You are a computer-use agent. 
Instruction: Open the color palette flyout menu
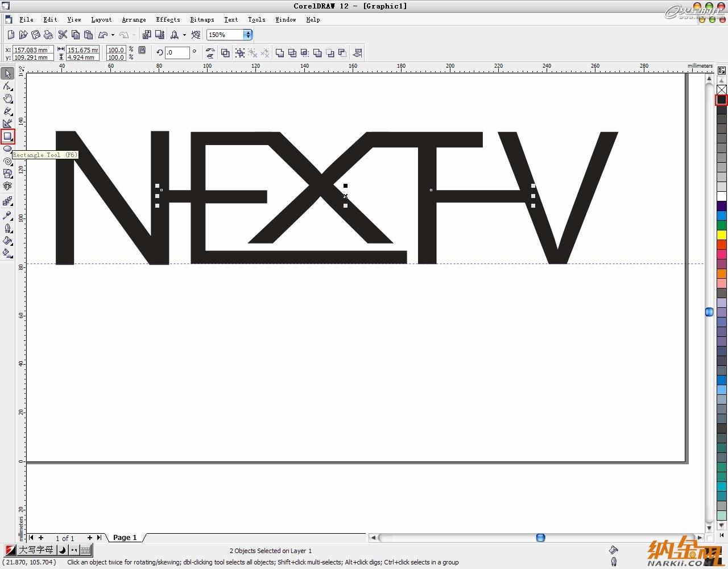(x=721, y=71)
